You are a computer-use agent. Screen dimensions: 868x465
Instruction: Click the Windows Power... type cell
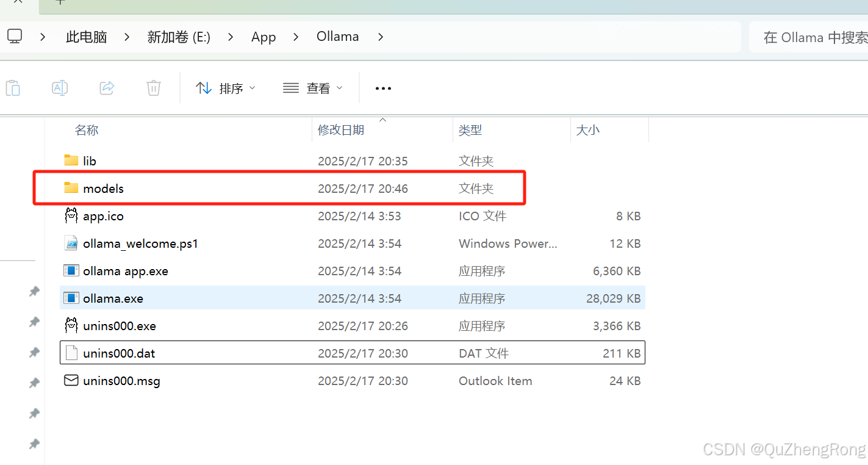pos(508,243)
